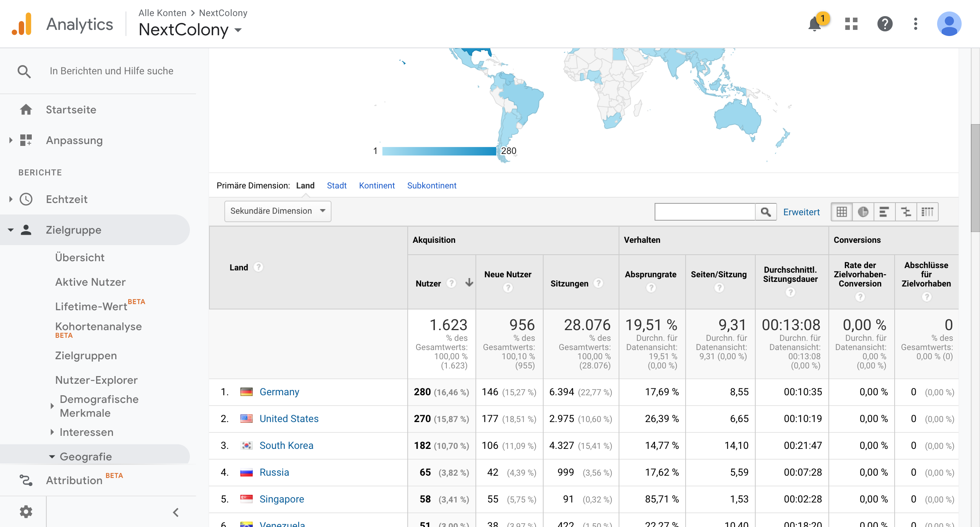Switch to the performance bar view icon
The image size is (980, 527).
click(884, 212)
